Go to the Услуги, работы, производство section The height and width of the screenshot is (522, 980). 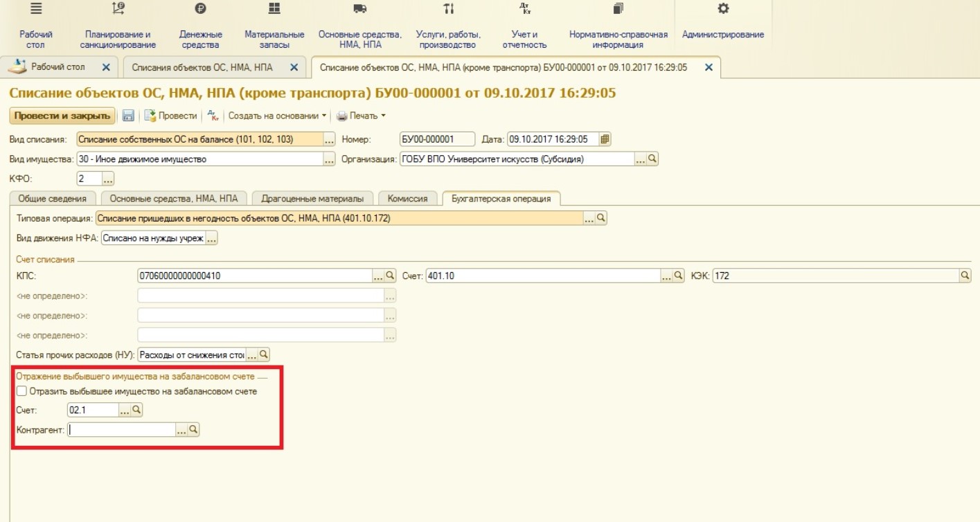tap(448, 26)
